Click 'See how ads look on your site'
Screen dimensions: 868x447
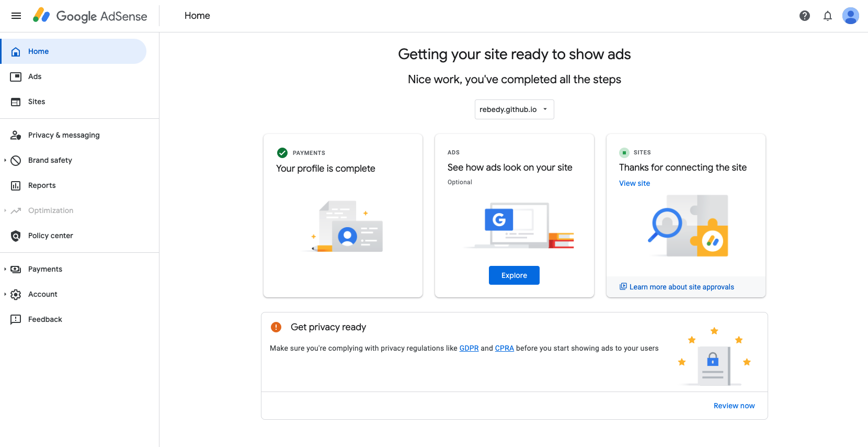510,167
